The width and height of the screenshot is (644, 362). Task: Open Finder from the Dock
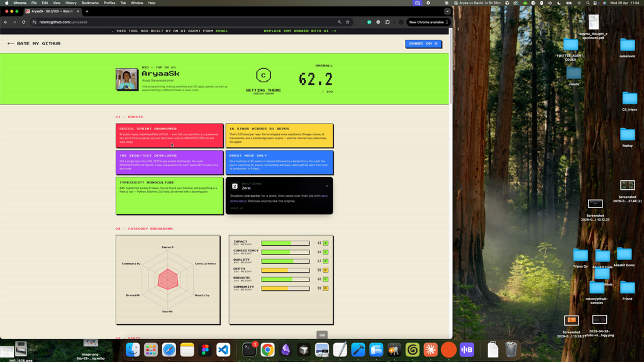(x=133, y=349)
